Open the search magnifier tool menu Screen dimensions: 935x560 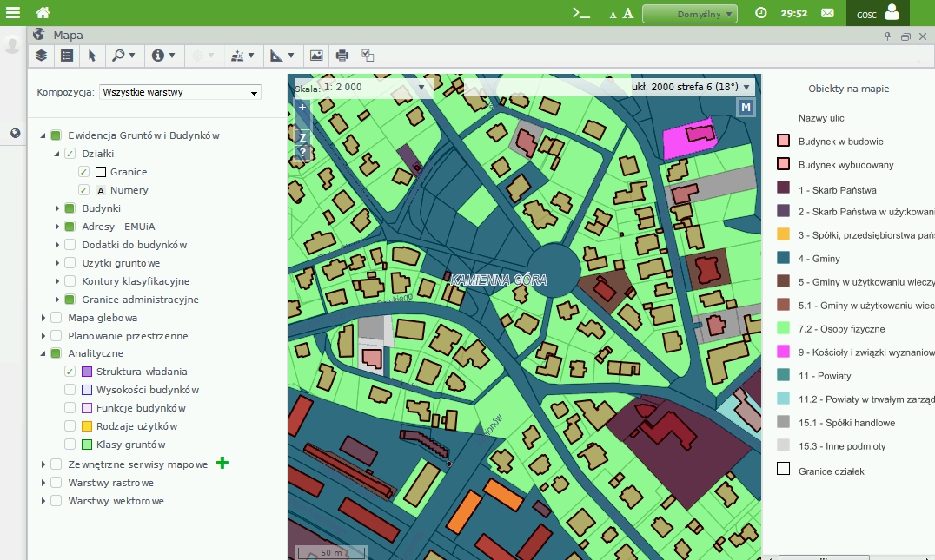[x=123, y=56]
